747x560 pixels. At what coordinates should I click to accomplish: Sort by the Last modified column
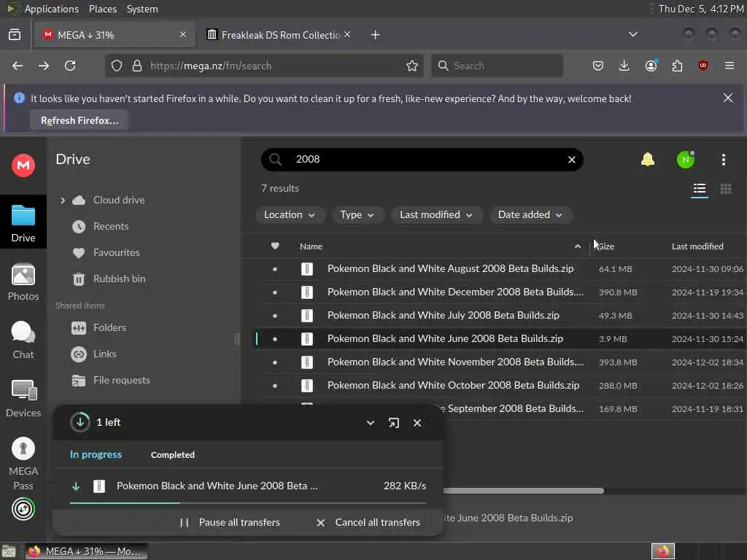click(697, 246)
